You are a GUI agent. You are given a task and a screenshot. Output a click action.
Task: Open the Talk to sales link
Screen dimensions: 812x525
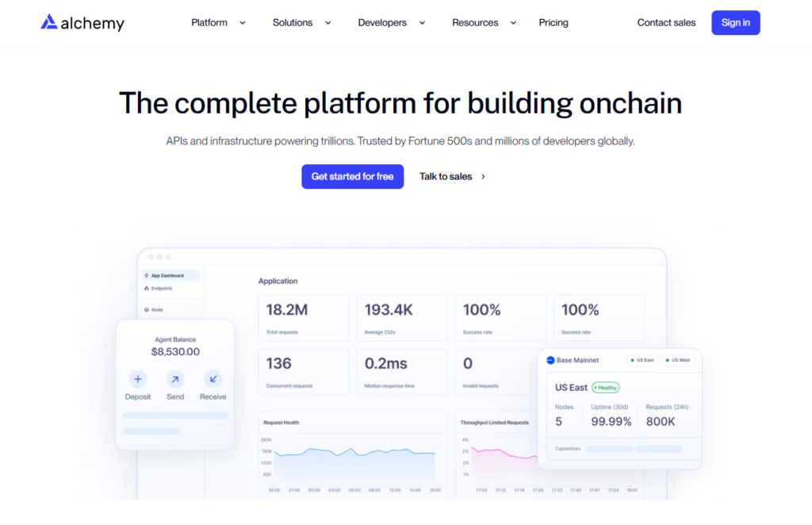[446, 177]
